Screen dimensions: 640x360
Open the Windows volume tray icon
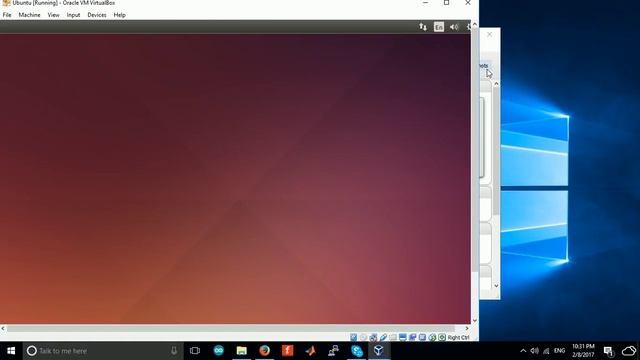click(534, 351)
